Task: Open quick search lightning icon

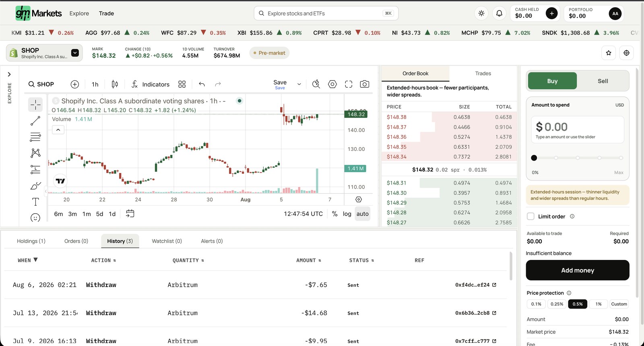Action: click(316, 84)
